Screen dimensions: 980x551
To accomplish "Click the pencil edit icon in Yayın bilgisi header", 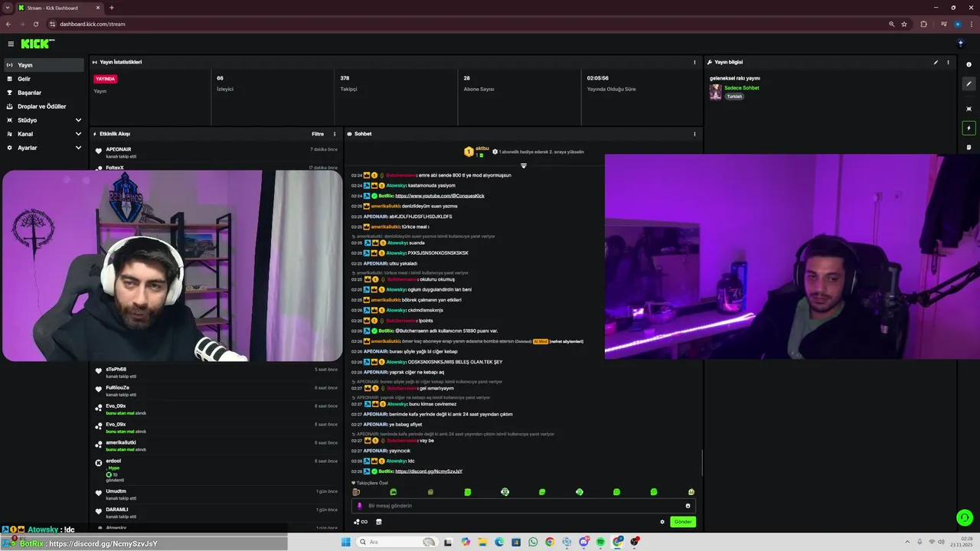I will [936, 62].
